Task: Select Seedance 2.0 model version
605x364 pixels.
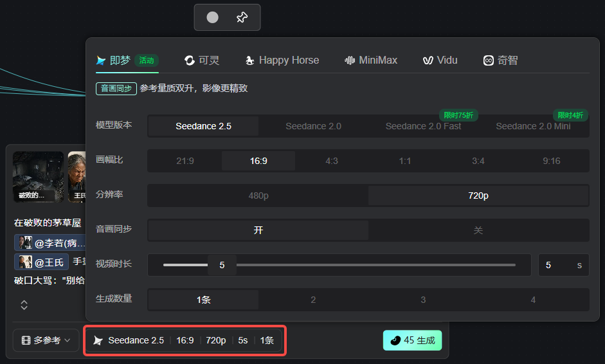Action: (313, 126)
